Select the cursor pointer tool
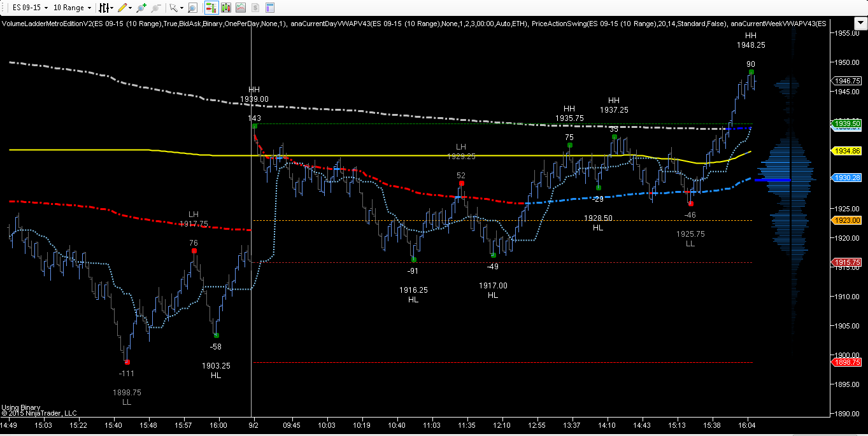This screenshot has height=436, width=868. [x=173, y=8]
